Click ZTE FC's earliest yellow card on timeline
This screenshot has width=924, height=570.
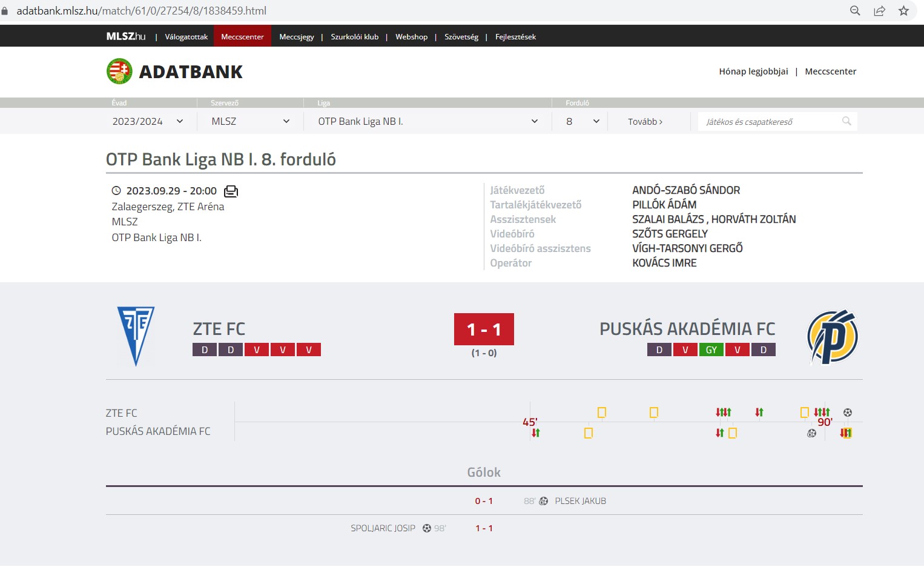pos(602,413)
